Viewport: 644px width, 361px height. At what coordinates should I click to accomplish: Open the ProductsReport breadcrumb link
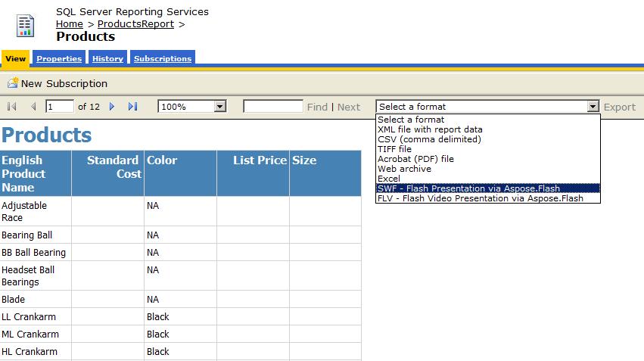point(135,24)
